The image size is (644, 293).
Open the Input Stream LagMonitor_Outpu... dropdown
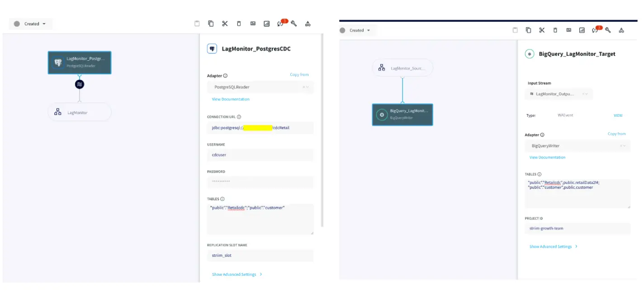tap(559, 94)
